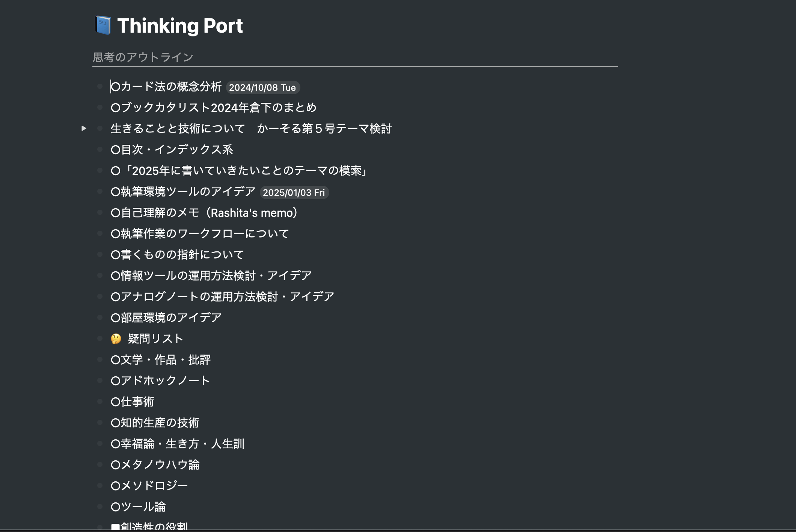Image resolution: width=796 pixels, height=532 pixels.
Task: Click the bullet beside 〇メタノウハウ論
Action: point(100,465)
